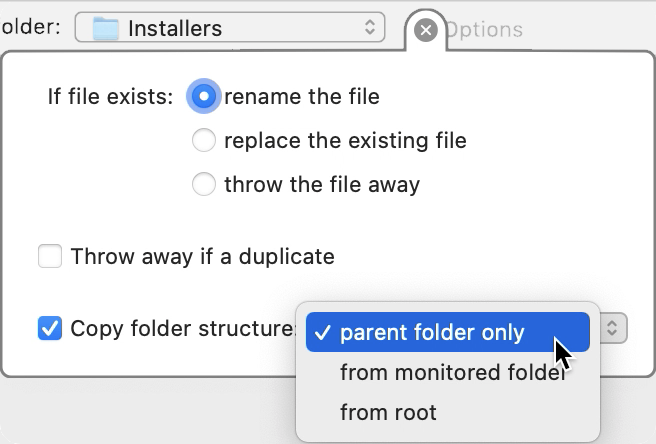
Task: Open the Installers folder dropdown
Action: [230, 29]
